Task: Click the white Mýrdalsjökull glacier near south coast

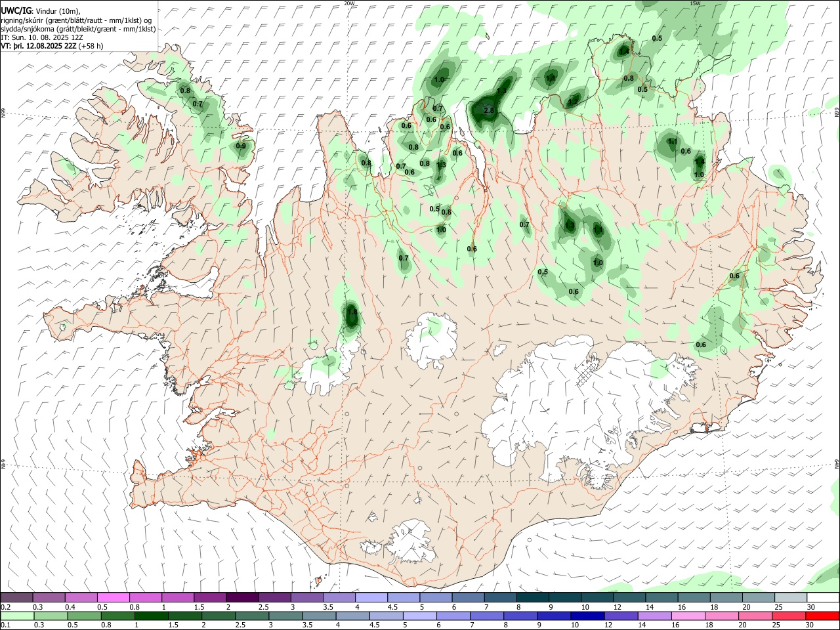Action: (411, 541)
